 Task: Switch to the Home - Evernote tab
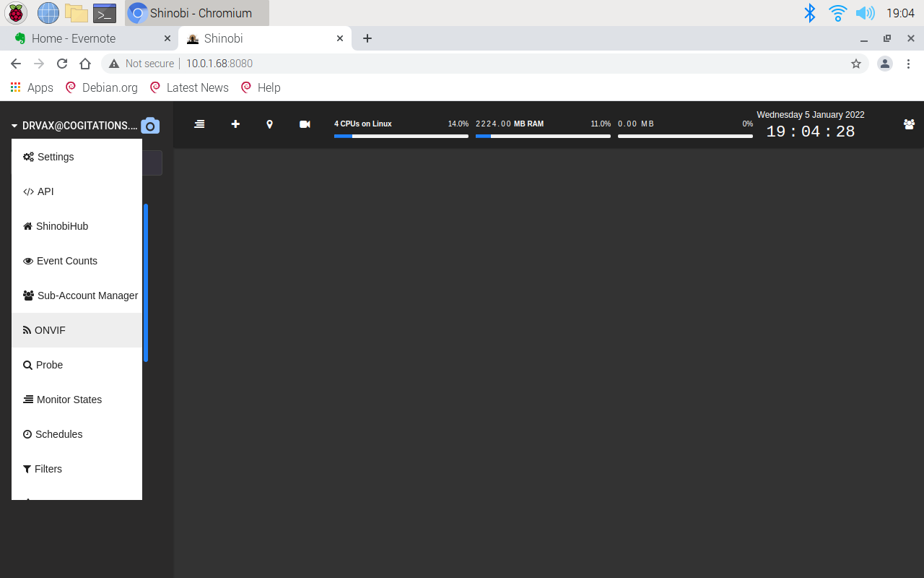(74, 38)
